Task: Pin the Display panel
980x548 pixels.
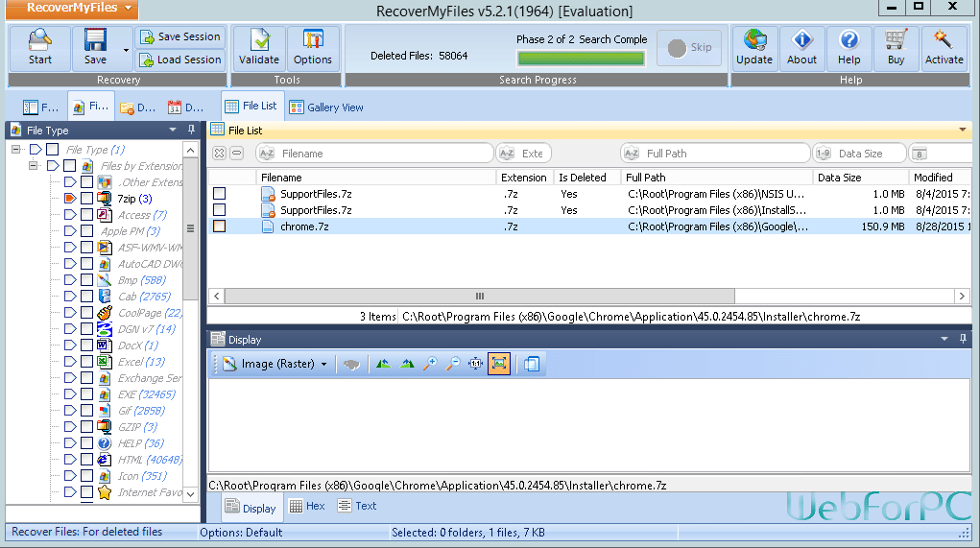Action: tap(963, 339)
